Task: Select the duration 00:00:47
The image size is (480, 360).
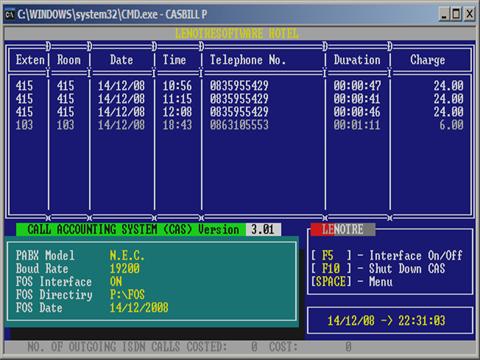Action: [357, 86]
